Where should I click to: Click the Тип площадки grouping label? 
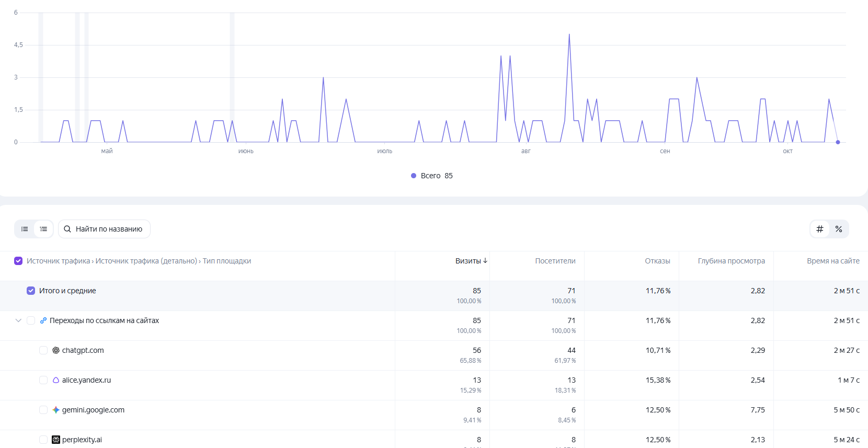tap(227, 261)
